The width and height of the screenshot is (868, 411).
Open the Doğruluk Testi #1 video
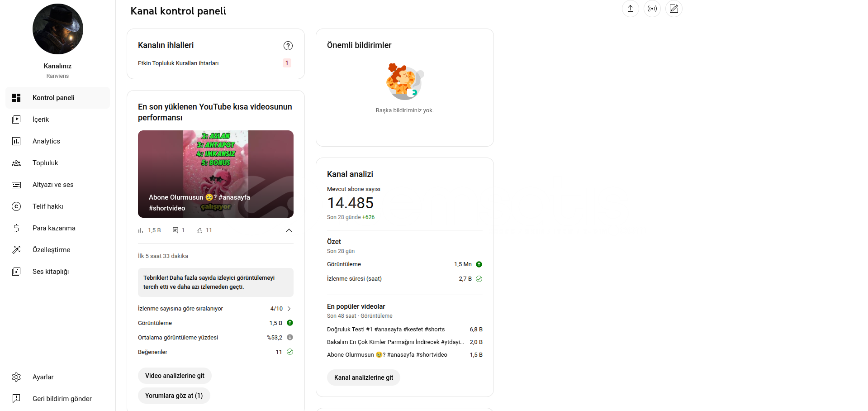pyautogui.click(x=386, y=330)
